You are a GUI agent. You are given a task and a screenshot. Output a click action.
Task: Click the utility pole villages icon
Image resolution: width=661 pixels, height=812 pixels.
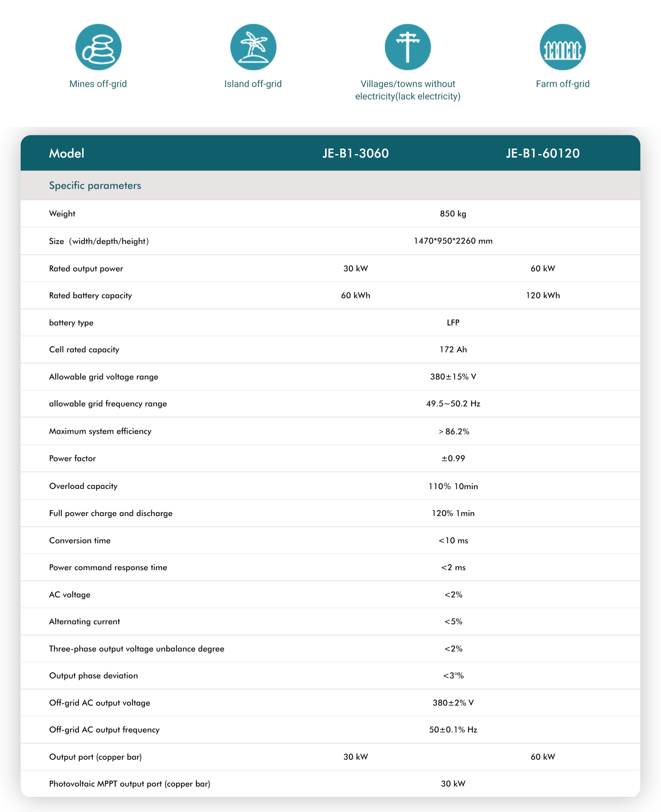click(407, 47)
